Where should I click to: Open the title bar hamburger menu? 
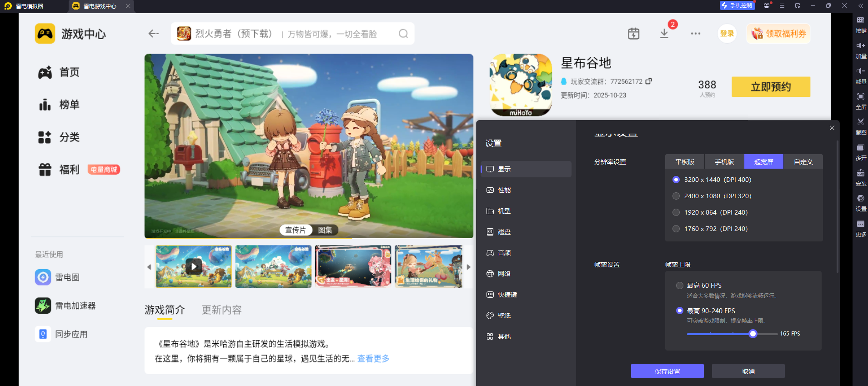pos(782,5)
